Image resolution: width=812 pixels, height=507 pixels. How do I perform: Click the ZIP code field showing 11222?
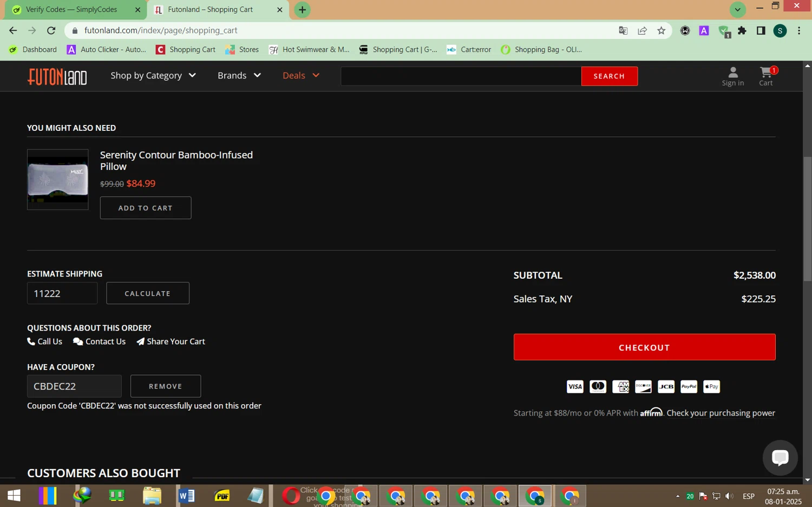62,293
